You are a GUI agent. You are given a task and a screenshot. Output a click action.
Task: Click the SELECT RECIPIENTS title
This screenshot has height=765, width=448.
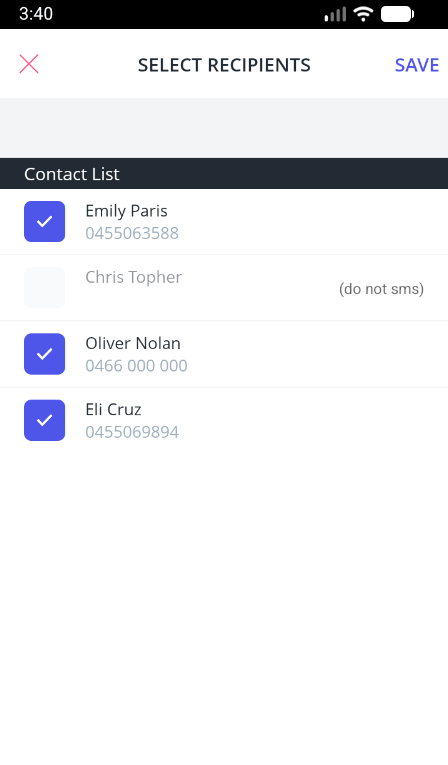pyautogui.click(x=224, y=65)
